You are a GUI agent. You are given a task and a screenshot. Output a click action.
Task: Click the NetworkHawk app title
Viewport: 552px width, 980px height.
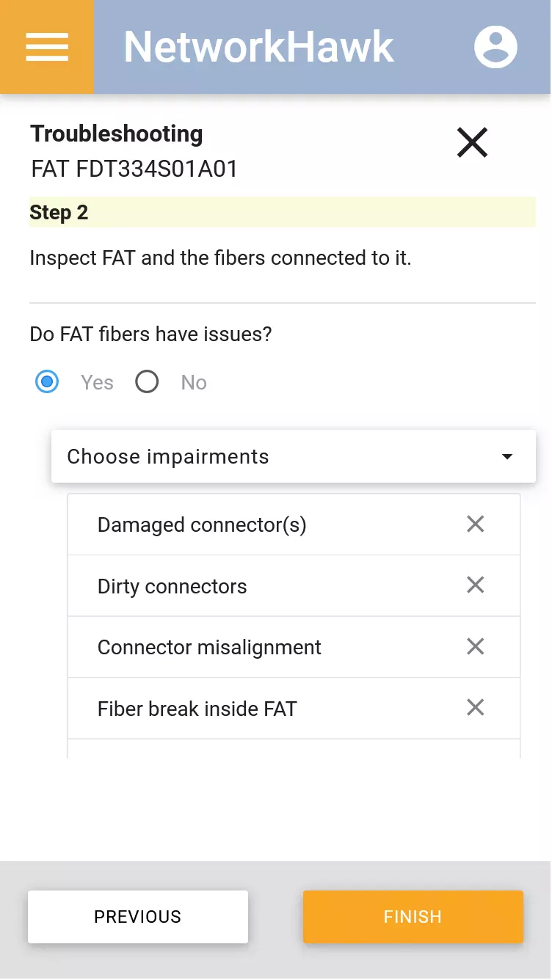(259, 47)
